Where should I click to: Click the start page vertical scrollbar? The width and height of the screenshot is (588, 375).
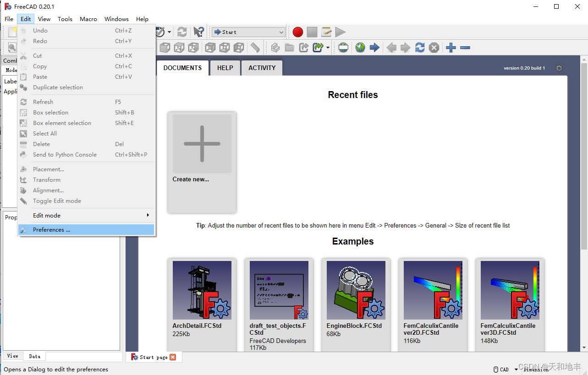[584, 156]
